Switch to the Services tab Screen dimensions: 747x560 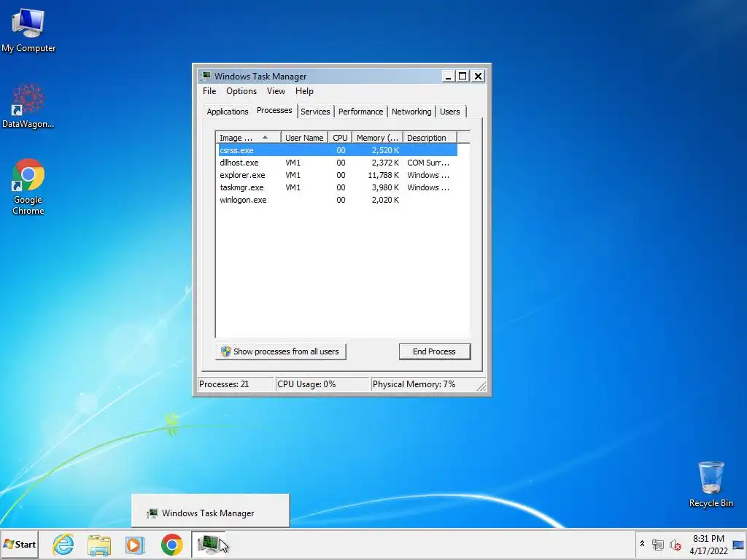tap(315, 112)
